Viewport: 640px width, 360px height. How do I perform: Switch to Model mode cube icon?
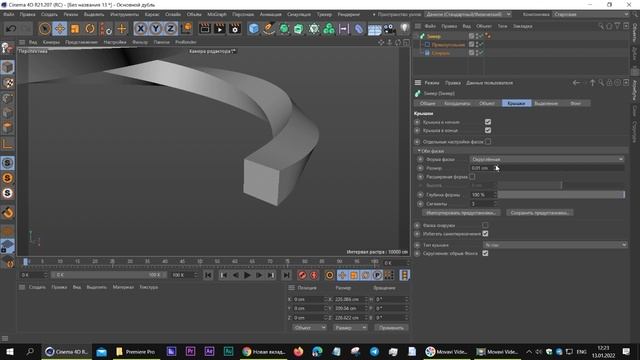(x=7, y=67)
